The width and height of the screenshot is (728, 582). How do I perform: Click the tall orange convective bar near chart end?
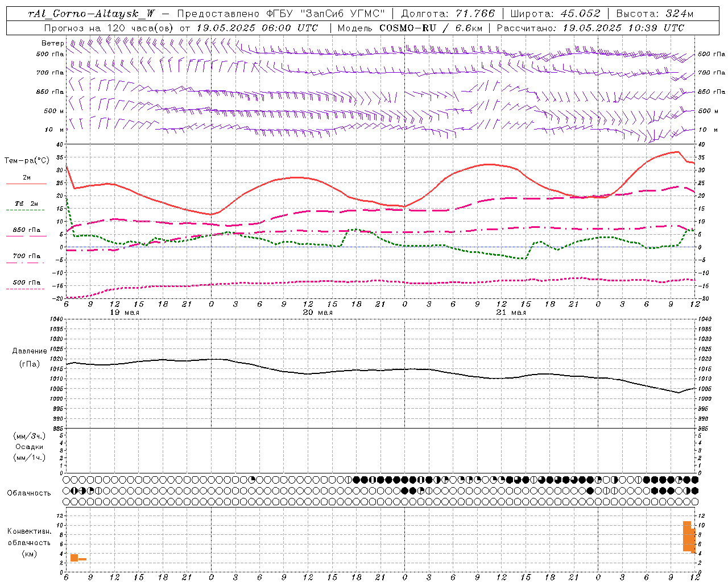click(x=687, y=536)
